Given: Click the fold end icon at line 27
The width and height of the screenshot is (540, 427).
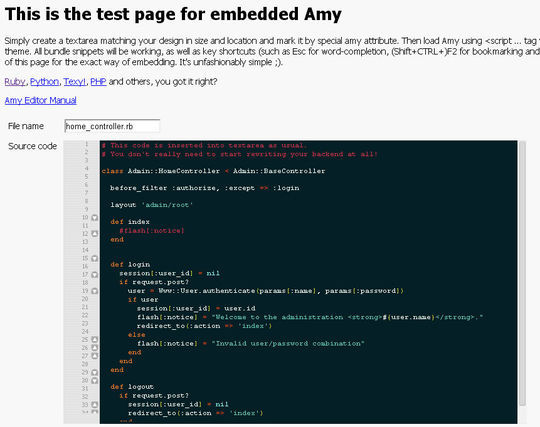Looking at the screenshot, I should (94, 356).
